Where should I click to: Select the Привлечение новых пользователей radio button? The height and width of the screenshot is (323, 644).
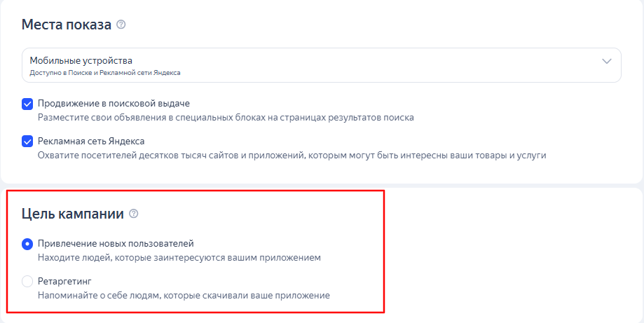pos(27,244)
